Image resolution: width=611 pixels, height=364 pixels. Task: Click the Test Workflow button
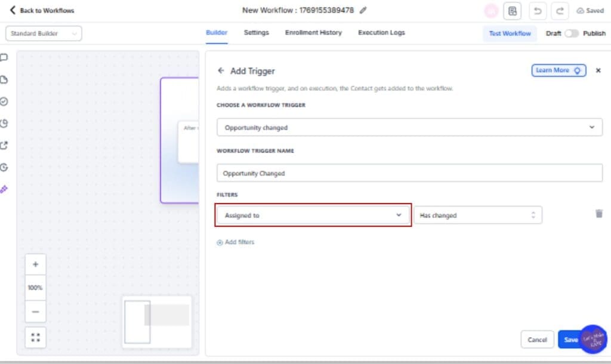coord(510,34)
